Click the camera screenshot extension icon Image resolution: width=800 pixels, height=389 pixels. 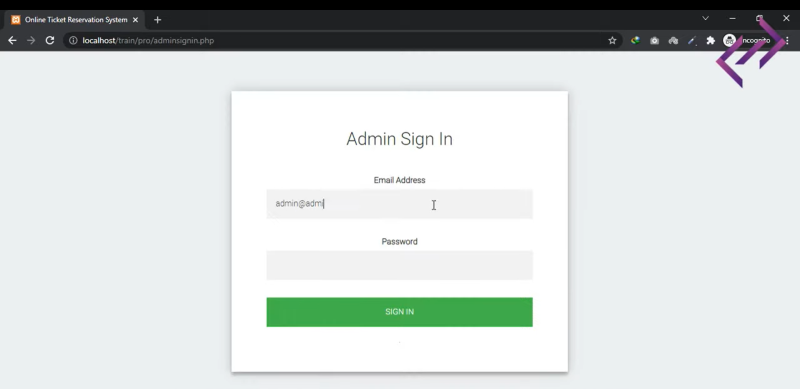(654, 40)
